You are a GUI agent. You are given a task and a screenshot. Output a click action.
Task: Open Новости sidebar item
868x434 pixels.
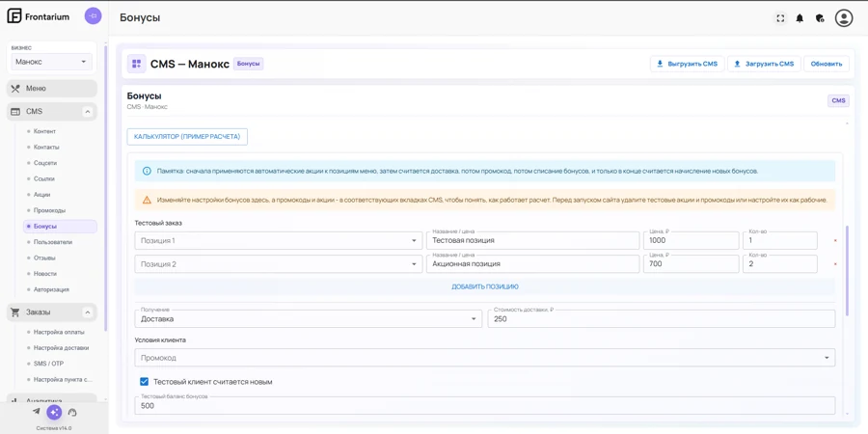pos(45,274)
